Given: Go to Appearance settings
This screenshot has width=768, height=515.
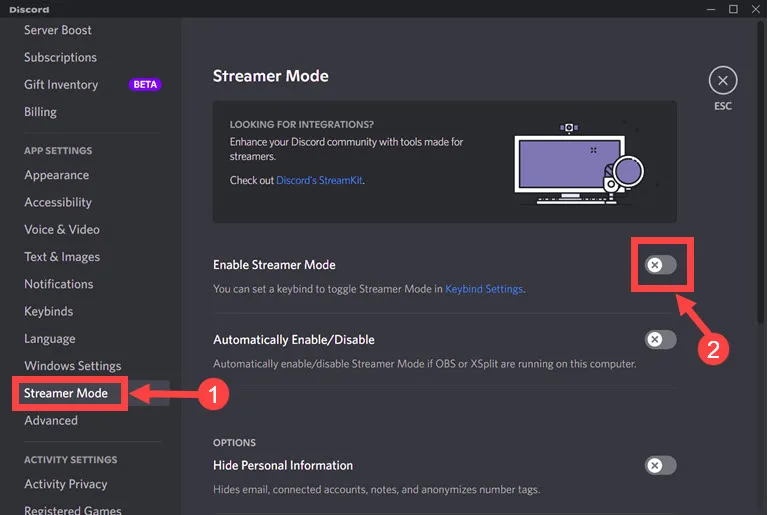Looking at the screenshot, I should (57, 175).
